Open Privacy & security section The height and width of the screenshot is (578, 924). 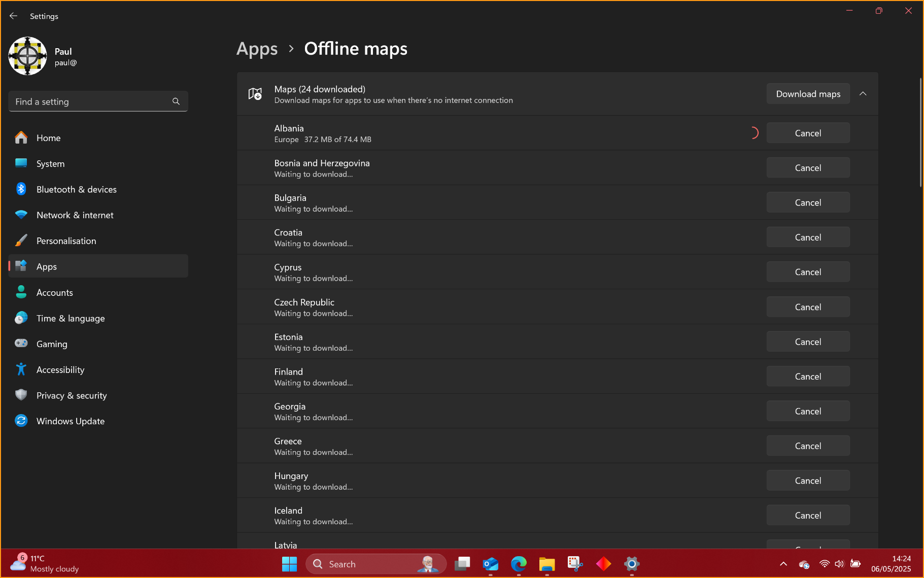71,395
